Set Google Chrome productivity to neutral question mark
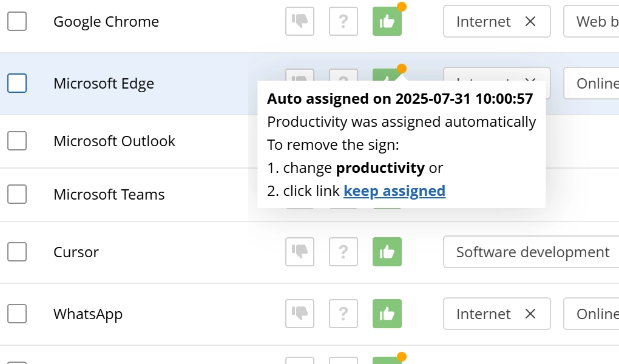The width and height of the screenshot is (619, 364). (x=343, y=21)
